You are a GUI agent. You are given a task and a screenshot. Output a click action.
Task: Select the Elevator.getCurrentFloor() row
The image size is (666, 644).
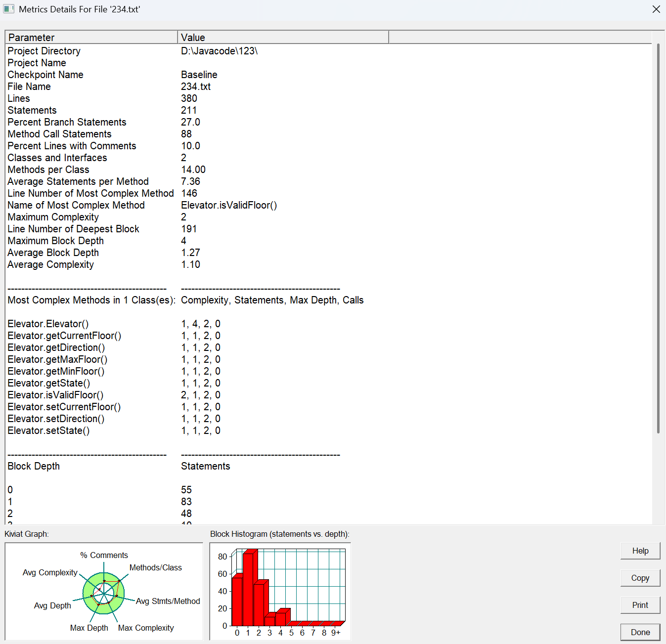tap(64, 336)
